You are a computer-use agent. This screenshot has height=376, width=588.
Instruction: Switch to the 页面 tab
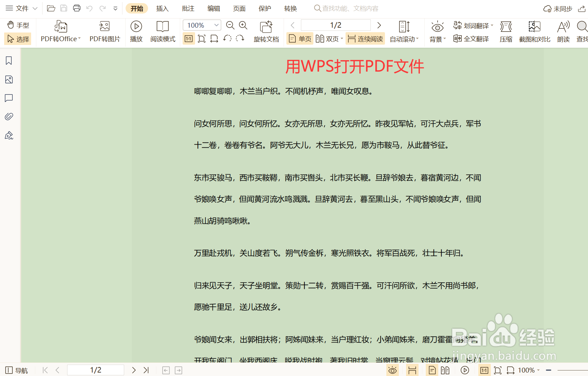pyautogui.click(x=239, y=8)
